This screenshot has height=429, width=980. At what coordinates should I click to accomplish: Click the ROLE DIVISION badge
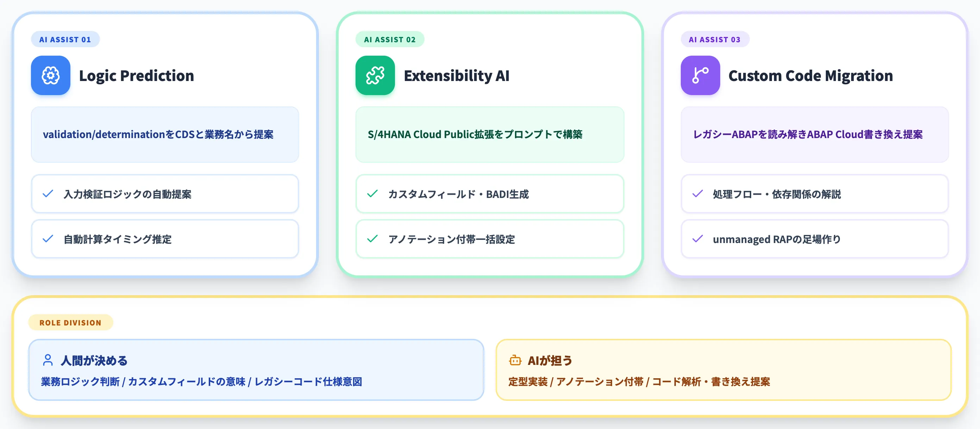tap(71, 322)
